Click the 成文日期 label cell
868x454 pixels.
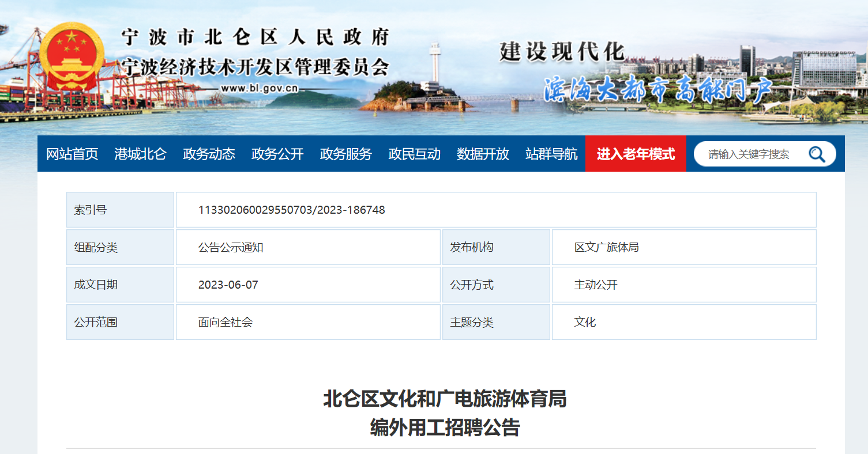(120, 285)
